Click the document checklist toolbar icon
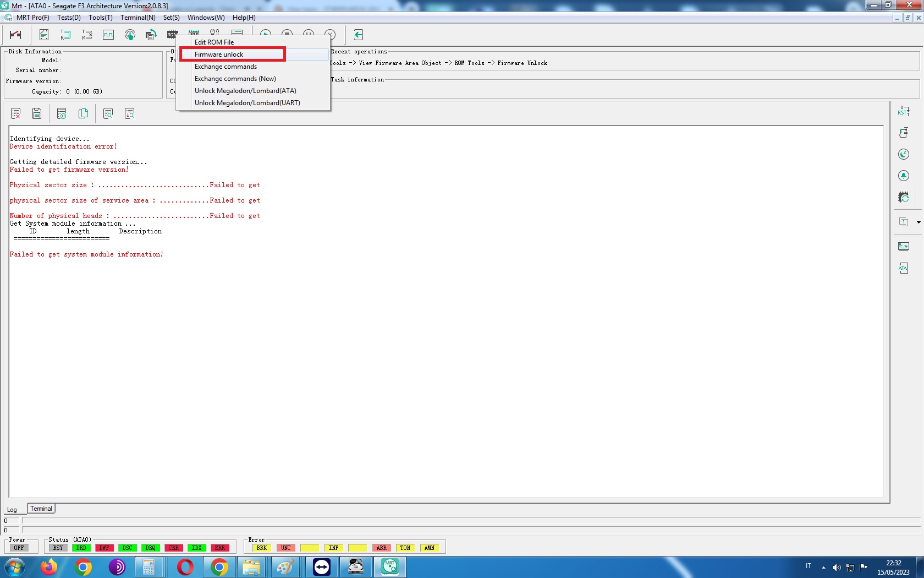 [44, 35]
